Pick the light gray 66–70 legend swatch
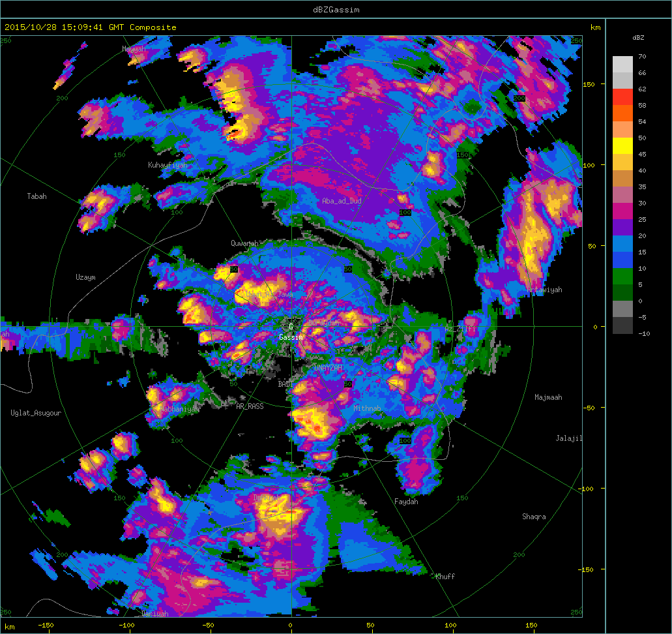672x634 pixels. [x=622, y=65]
